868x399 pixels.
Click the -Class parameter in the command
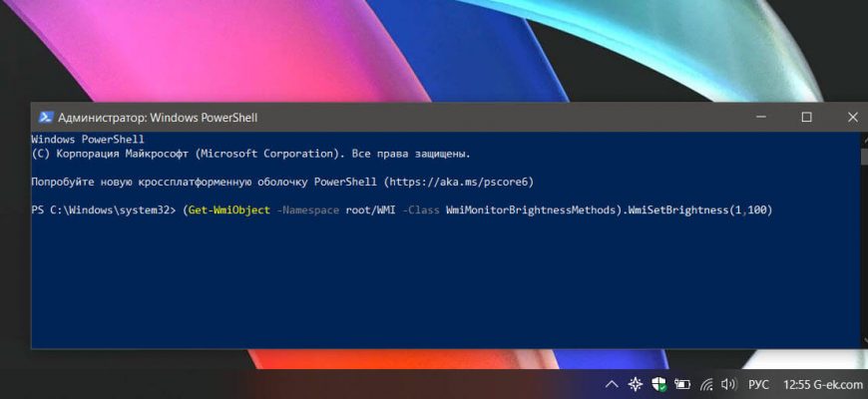coord(421,210)
